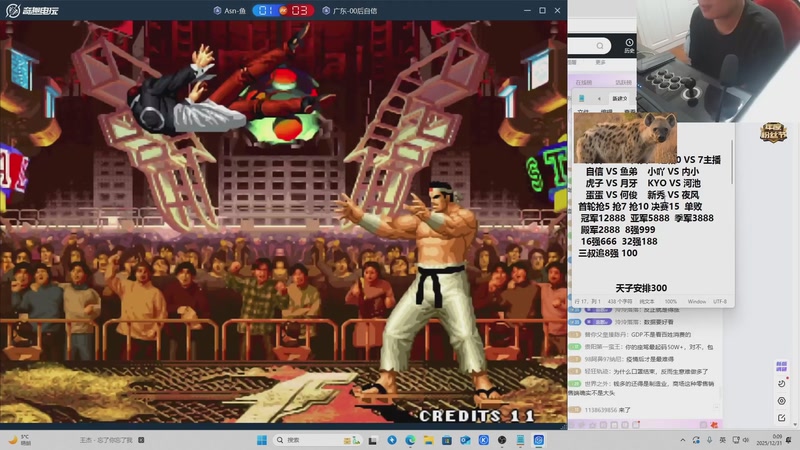Click the red gift icon in the chat toolbar
The image size is (800, 450).
[714, 424]
